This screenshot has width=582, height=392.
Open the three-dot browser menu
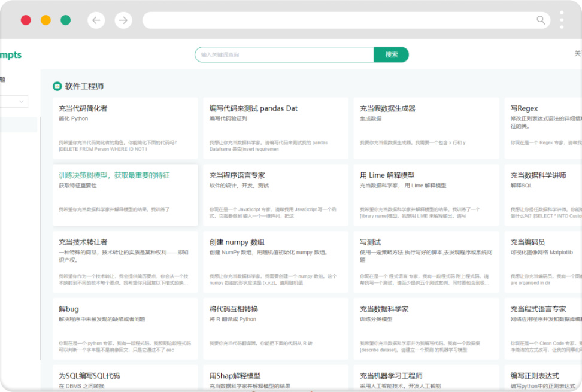pos(562,20)
